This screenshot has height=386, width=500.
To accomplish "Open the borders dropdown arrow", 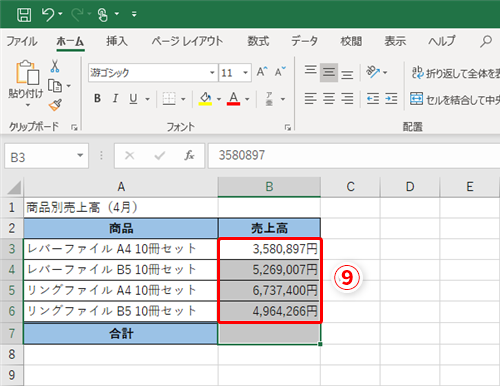I will (x=183, y=99).
